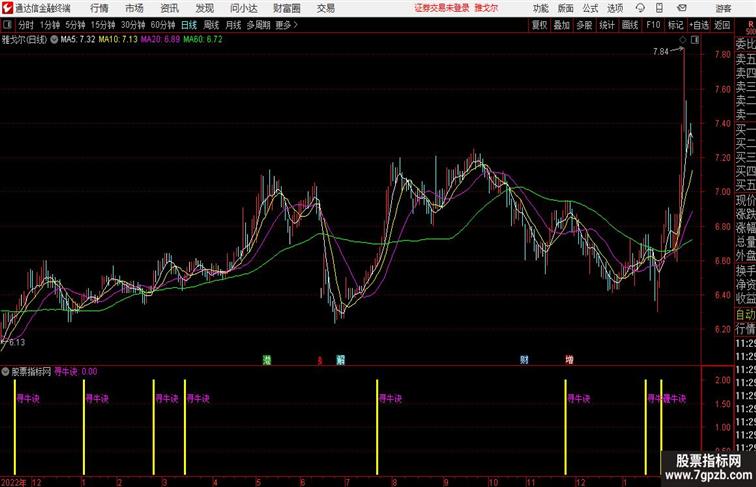
Task: Click the 叠加 overlay button
Action: [x=561, y=25]
